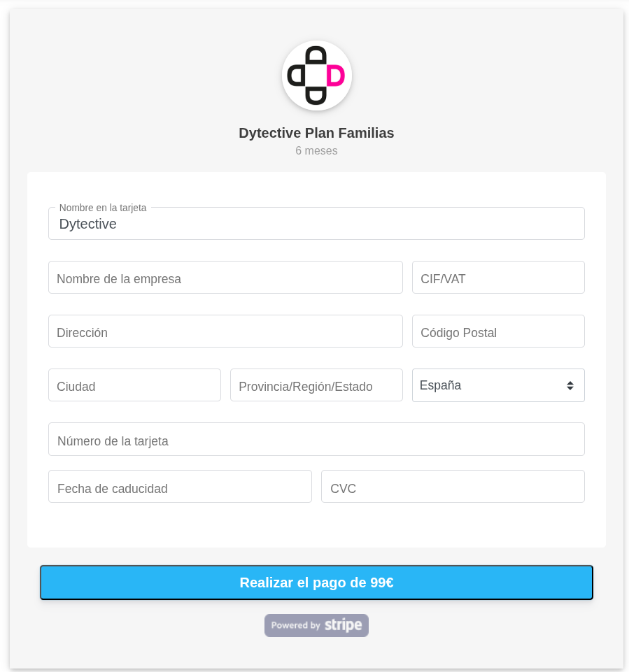629x672 pixels.
Task: Click into the CIF/VAT field
Action: (x=498, y=278)
